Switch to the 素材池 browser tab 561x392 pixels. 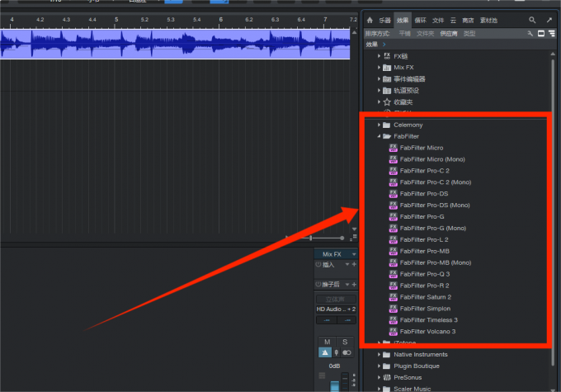488,21
